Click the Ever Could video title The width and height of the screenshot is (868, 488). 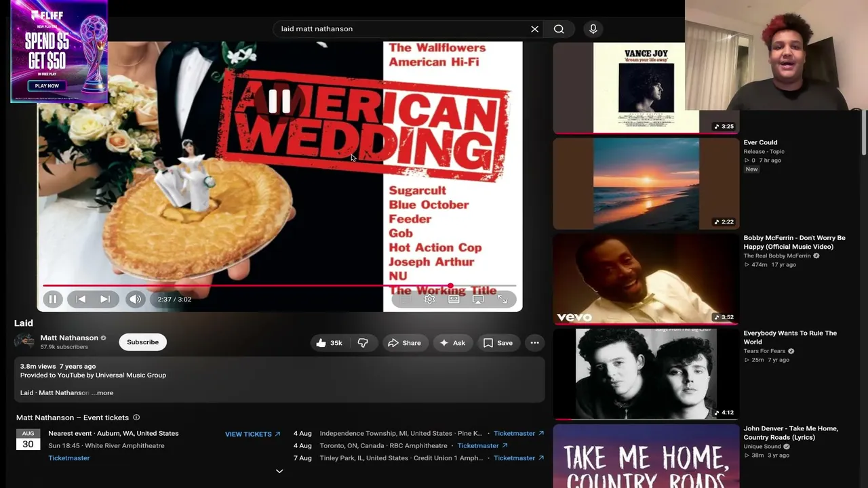(760, 142)
